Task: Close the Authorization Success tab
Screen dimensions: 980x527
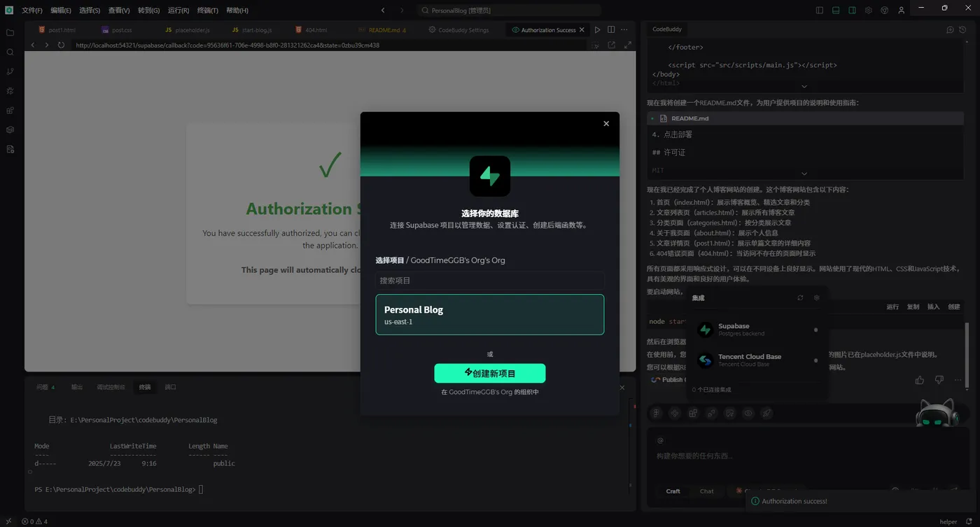Action: [582, 30]
